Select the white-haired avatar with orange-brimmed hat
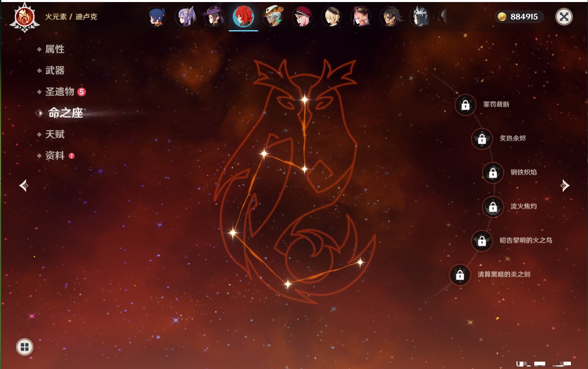588x369 pixels. point(273,17)
